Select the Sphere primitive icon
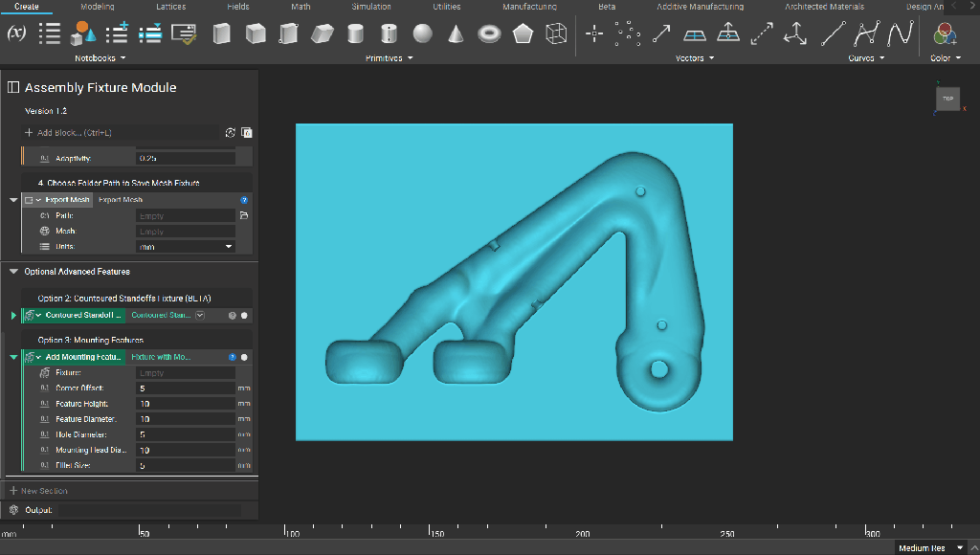This screenshot has height=555, width=980. [422, 34]
